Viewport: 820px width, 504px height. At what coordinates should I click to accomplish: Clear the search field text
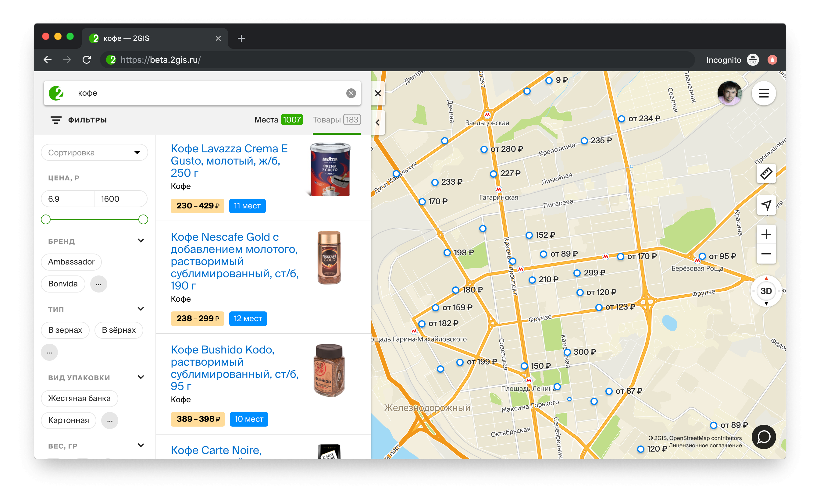[x=351, y=93]
